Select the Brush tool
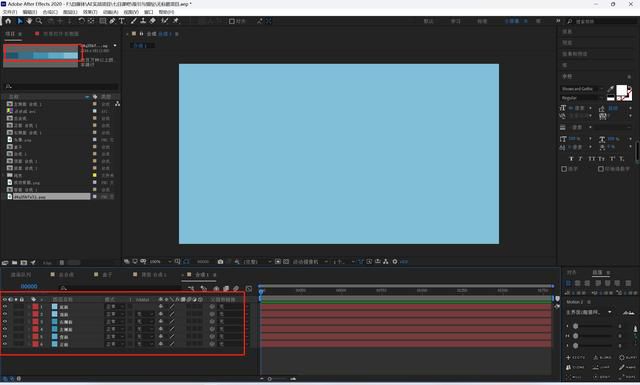640x385 pixels. [x=133, y=21]
